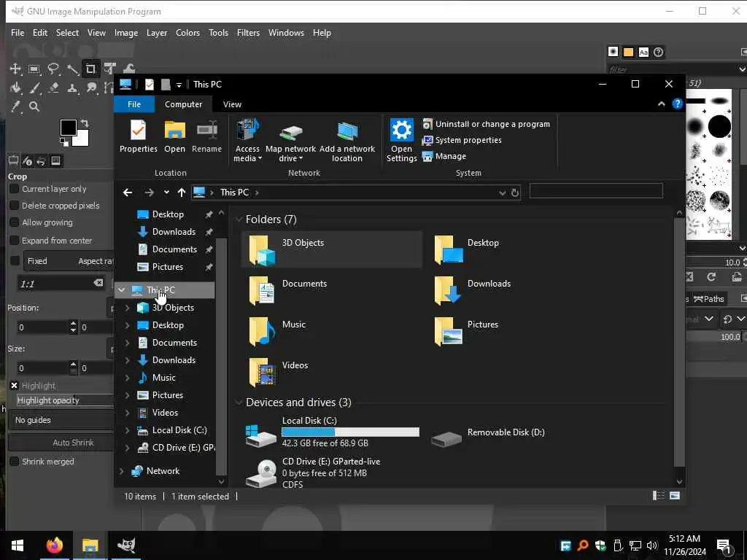Switch Explorer to details view
The width and height of the screenshot is (747, 560).
(x=659, y=496)
